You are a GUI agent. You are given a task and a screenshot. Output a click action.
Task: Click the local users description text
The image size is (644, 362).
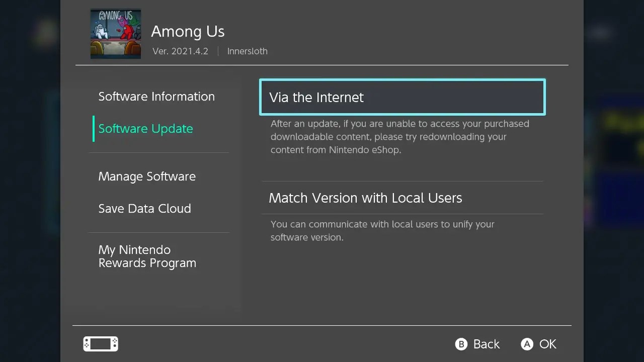pyautogui.click(x=382, y=231)
